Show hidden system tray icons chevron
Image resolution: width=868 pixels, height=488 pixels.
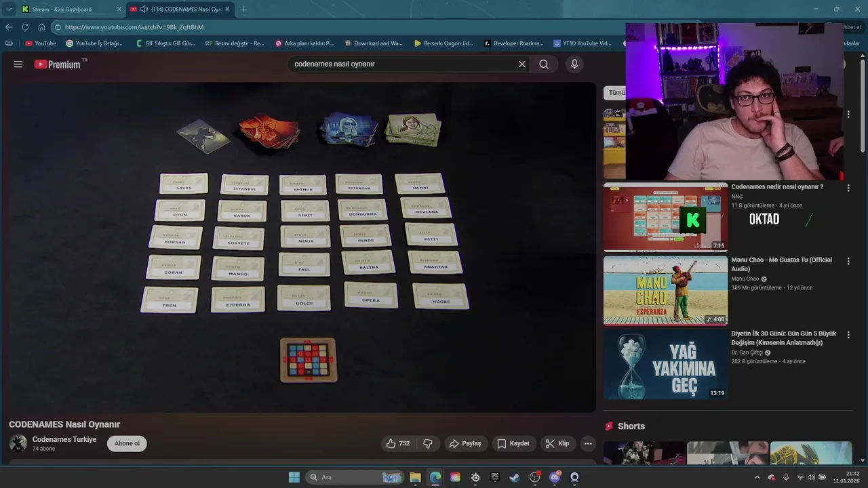pyautogui.click(x=757, y=477)
